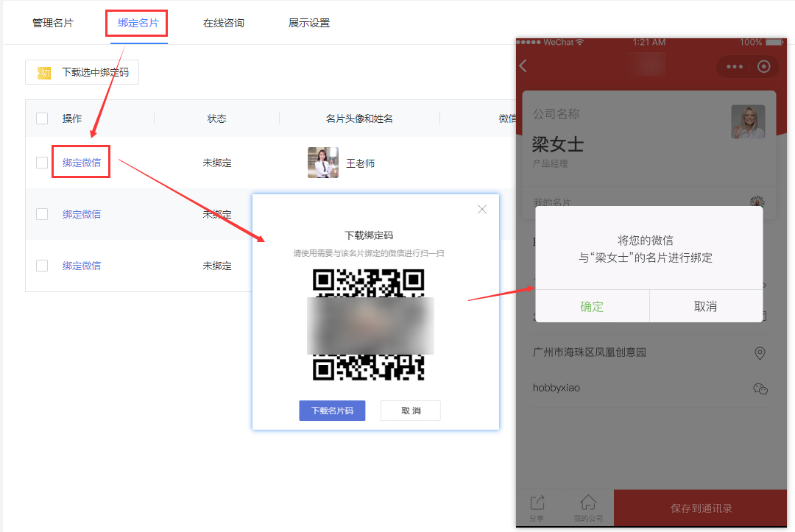Tap the 1:21 AM clock in the phone status bar
The image size is (795, 532).
(649, 43)
